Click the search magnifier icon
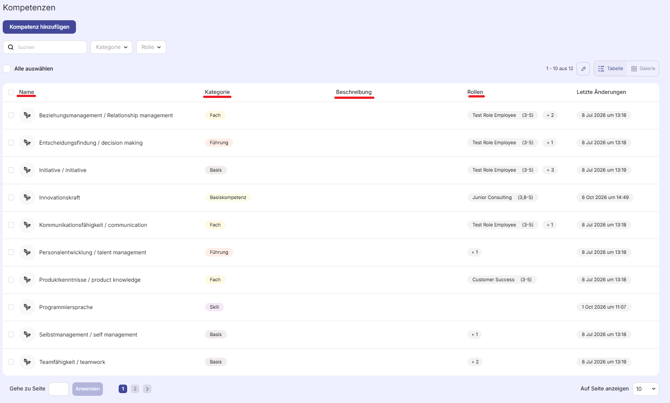Image resolution: width=670 pixels, height=403 pixels. pos(11,47)
